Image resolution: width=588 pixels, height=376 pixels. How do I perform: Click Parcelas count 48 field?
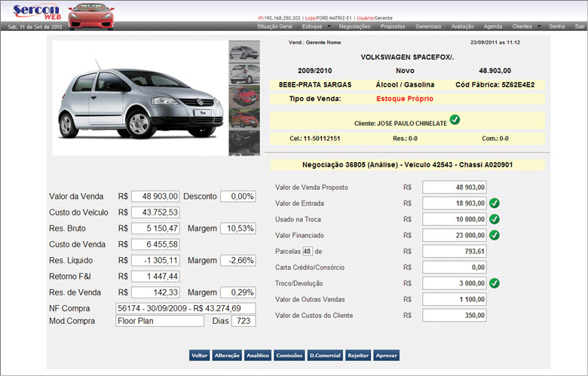click(x=307, y=251)
